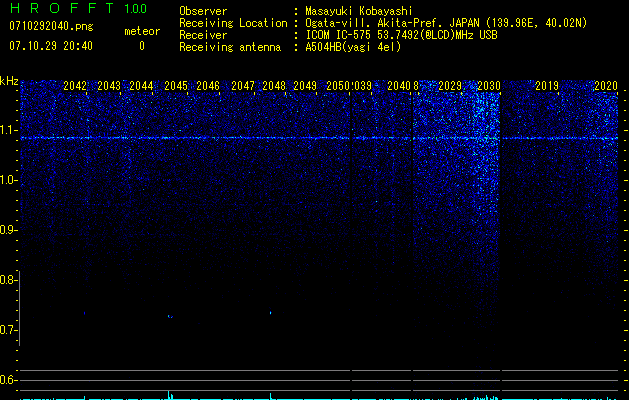This screenshot has width=629, height=400.
Task: Click the 0.9 kHz frequency axis label
Action: pyautogui.click(x=9, y=230)
